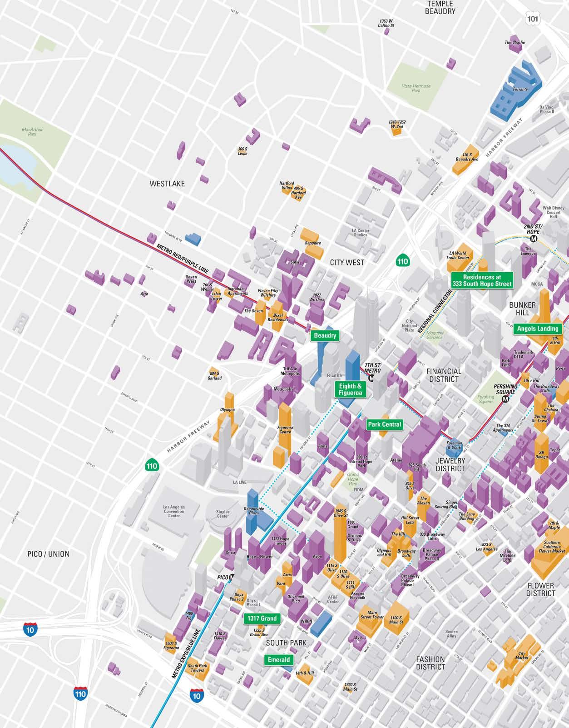Click the Sapphire building label
This screenshot has height=728, width=569.
tap(313, 243)
